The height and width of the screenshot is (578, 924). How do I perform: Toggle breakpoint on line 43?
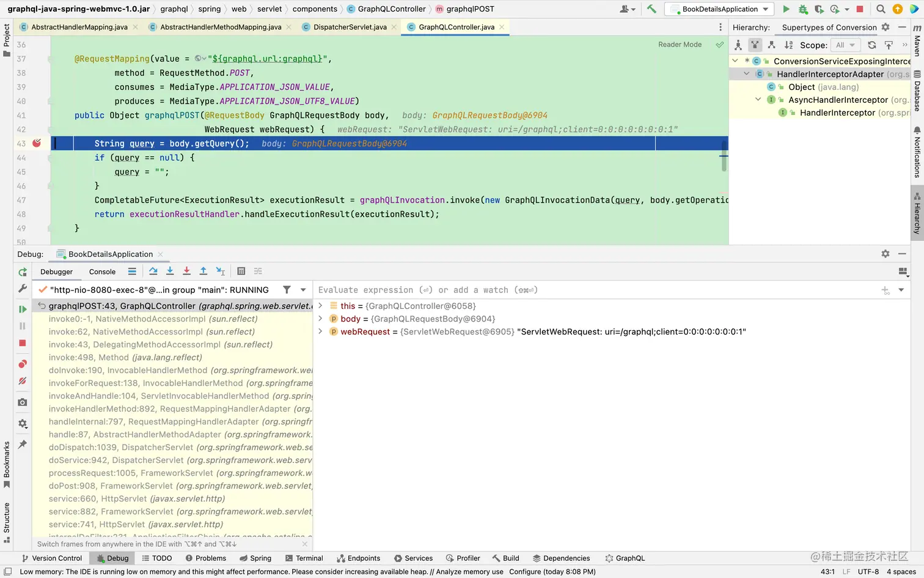click(x=37, y=143)
